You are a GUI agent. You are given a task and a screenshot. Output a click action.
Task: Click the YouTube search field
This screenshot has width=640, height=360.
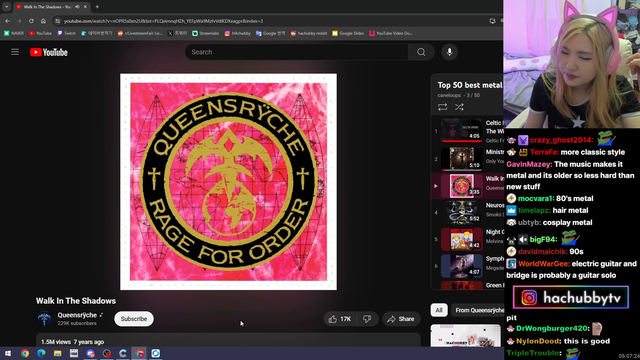click(296, 52)
